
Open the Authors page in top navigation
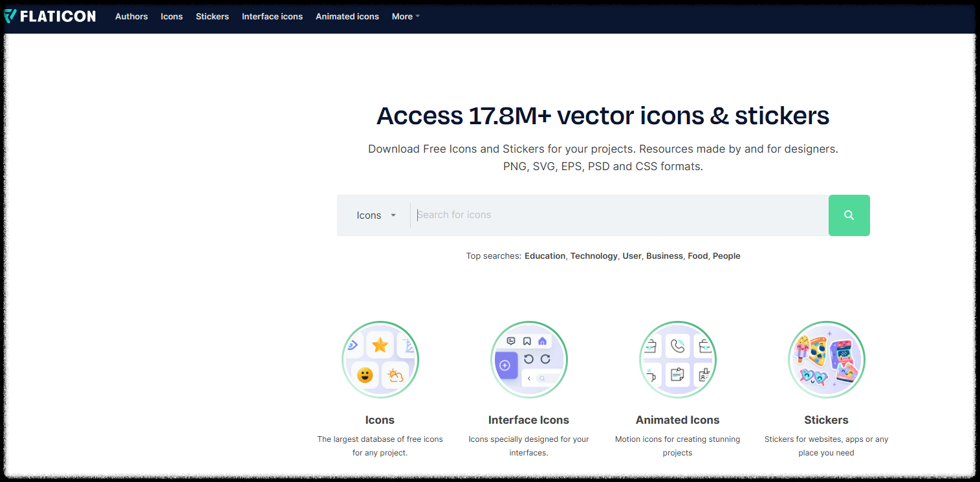131,16
